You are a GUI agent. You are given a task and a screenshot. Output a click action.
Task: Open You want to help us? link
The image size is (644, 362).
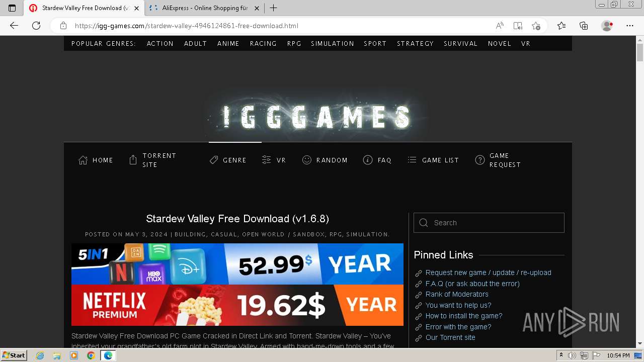[x=458, y=305]
